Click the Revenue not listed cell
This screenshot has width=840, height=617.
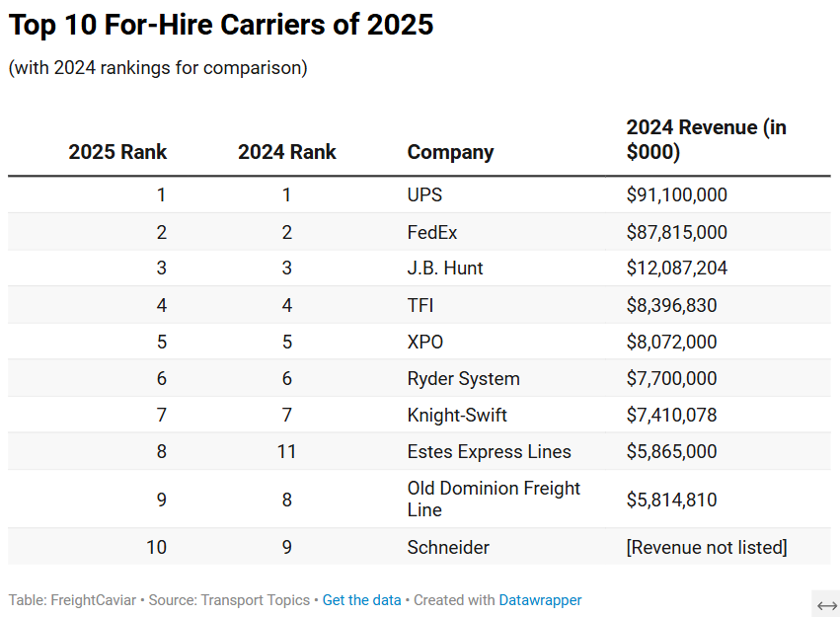(706, 547)
